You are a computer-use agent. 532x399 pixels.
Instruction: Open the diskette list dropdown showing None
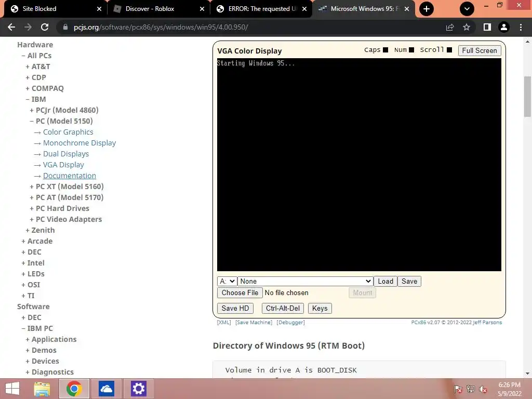[x=305, y=281]
